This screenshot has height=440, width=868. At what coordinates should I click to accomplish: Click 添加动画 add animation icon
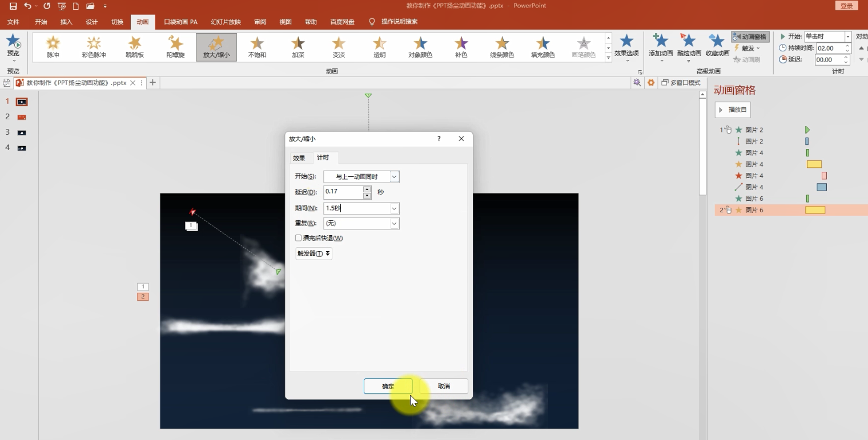pos(661,41)
